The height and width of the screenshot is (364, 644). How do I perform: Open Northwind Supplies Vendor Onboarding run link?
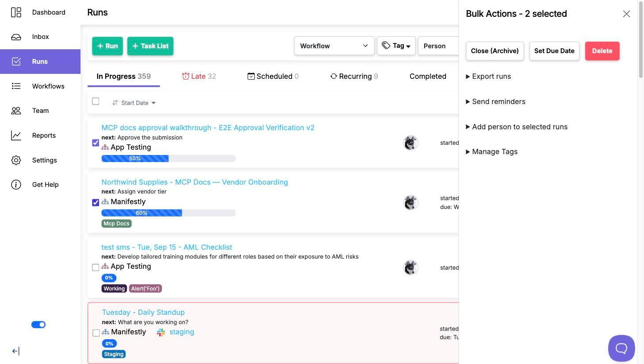point(195,182)
